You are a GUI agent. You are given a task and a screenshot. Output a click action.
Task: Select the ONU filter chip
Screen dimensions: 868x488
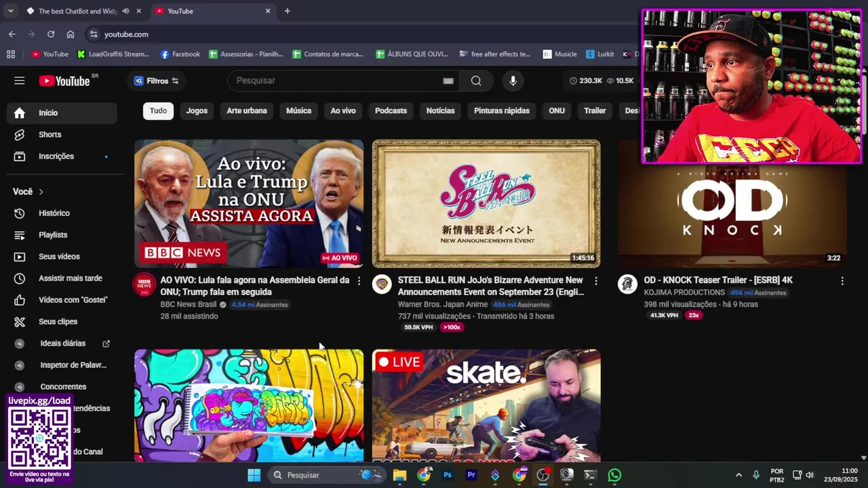point(557,110)
